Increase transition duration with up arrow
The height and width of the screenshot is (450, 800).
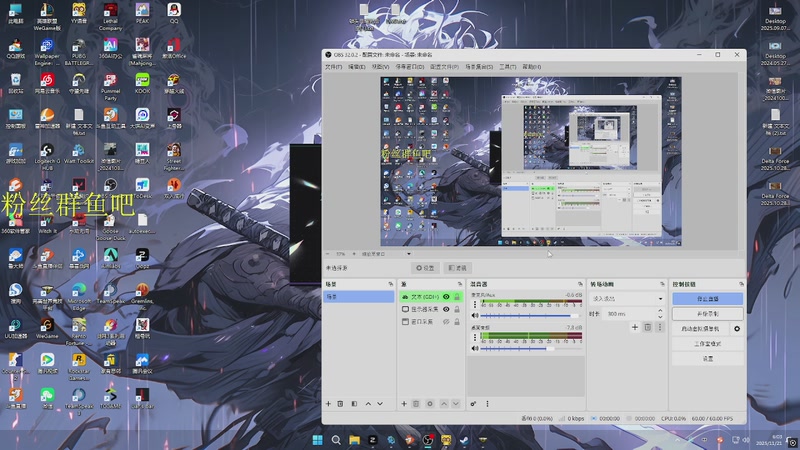(660, 311)
